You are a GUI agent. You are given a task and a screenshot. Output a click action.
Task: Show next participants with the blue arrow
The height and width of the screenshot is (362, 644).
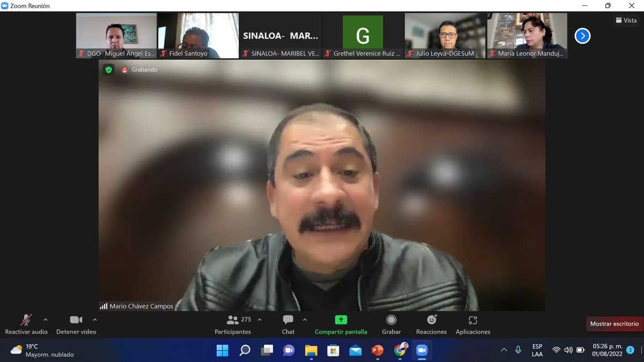tap(582, 36)
